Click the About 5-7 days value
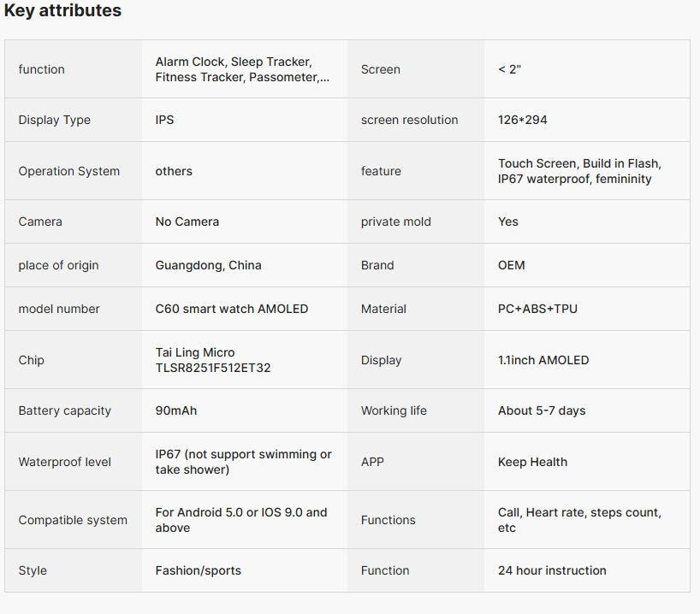700x614 pixels. coord(542,410)
